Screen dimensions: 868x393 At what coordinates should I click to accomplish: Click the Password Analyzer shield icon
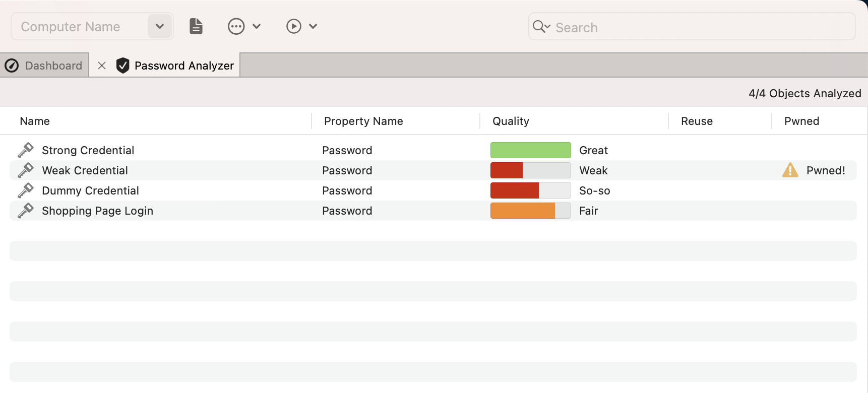[x=123, y=65]
